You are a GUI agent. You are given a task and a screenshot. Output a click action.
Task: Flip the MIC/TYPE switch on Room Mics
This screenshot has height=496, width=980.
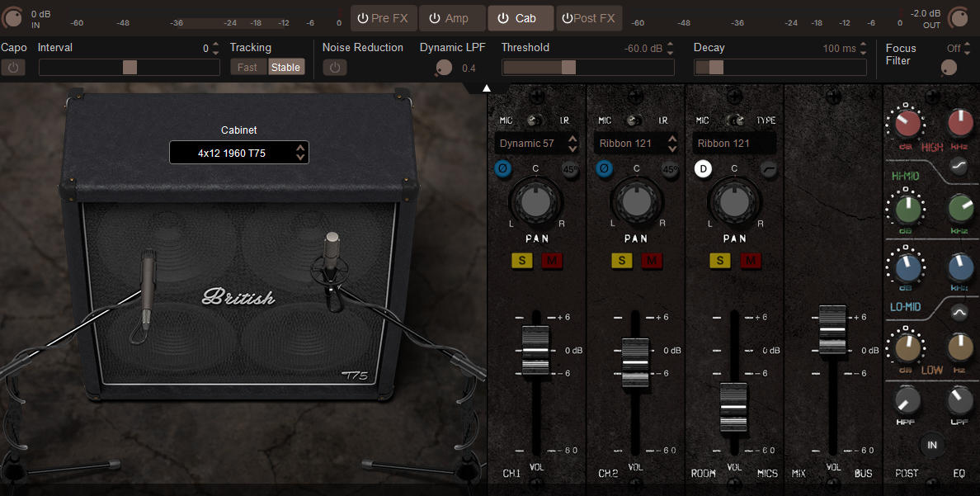[736, 120]
